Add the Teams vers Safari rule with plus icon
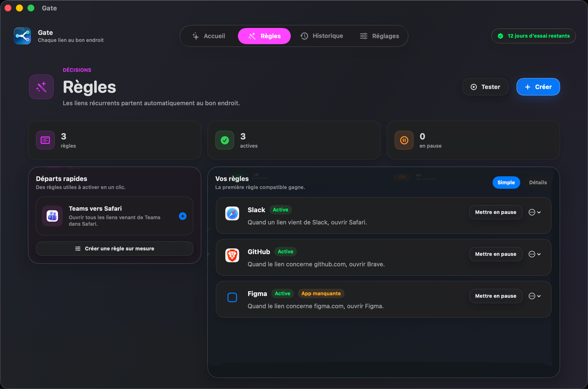The image size is (588, 389). (x=183, y=216)
